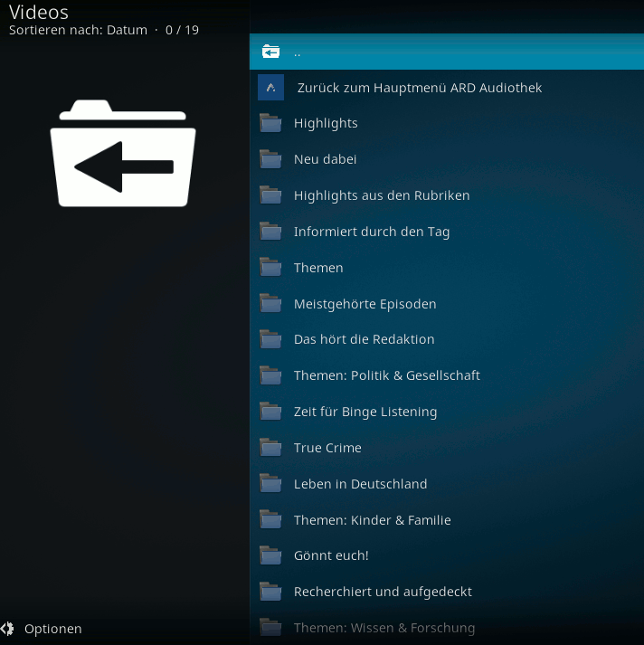Click folder icon for Highlights aus den Rubriken
The image size is (644, 645).
pyautogui.click(x=270, y=195)
